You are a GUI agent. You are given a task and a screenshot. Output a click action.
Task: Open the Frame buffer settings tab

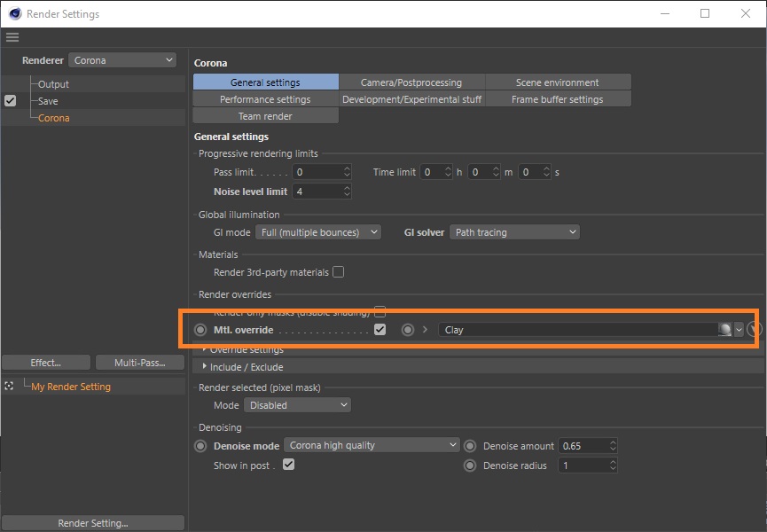click(557, 99)
